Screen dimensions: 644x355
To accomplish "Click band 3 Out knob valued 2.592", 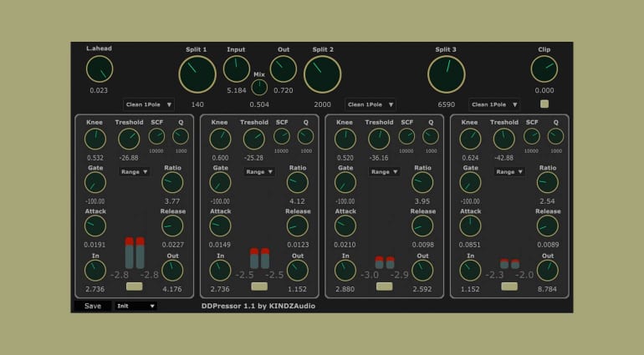I will (422, 271).
